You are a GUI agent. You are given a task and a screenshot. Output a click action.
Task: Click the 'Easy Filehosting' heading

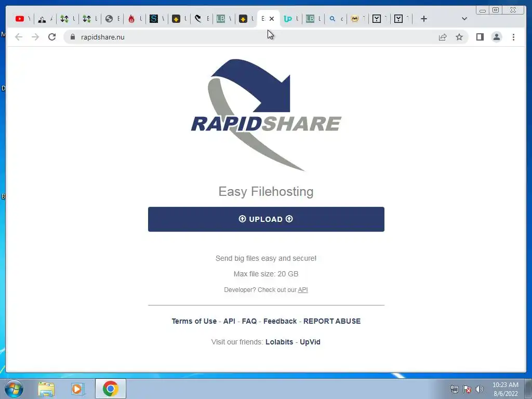coord(266,191)
